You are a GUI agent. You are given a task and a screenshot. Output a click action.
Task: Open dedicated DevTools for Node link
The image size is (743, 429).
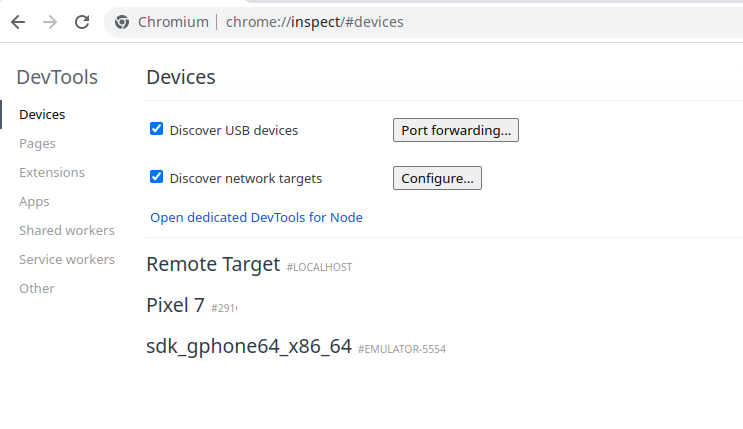[x=256, y=217]
